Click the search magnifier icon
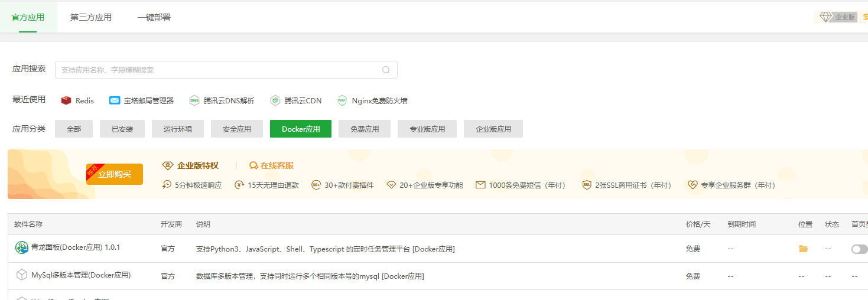 (x=386, y=70)
